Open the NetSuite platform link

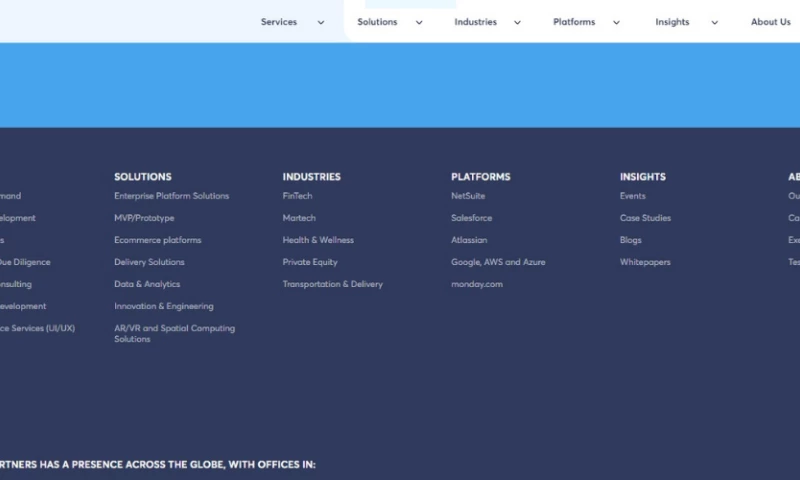pos(468,196)
